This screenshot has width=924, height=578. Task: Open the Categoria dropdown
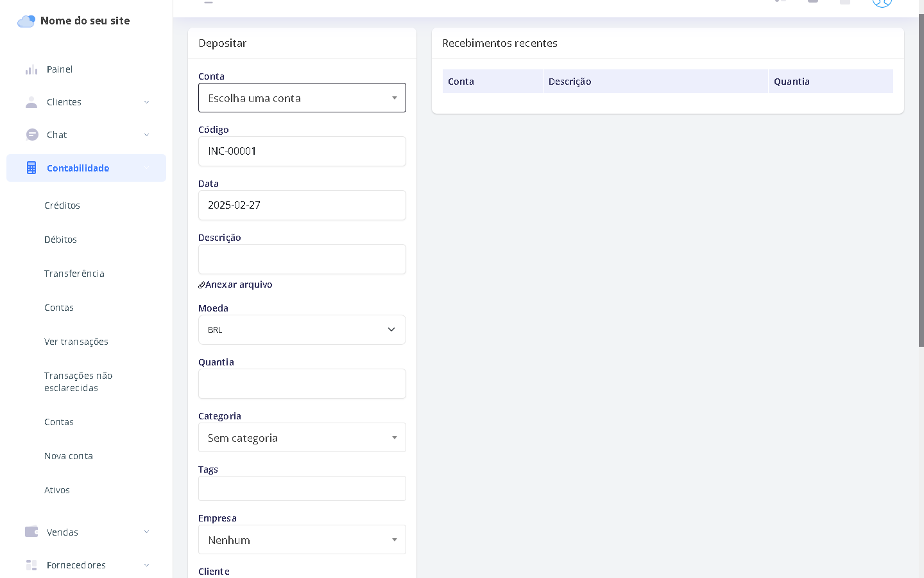pos(302,438)
